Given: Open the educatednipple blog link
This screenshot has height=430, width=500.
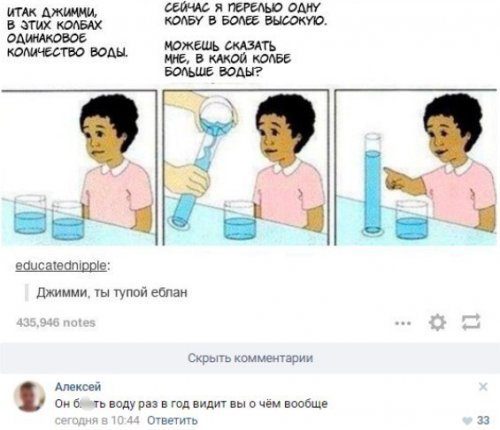Looking at the screenshot, I should pyautogui.click(x=61, y=266).
